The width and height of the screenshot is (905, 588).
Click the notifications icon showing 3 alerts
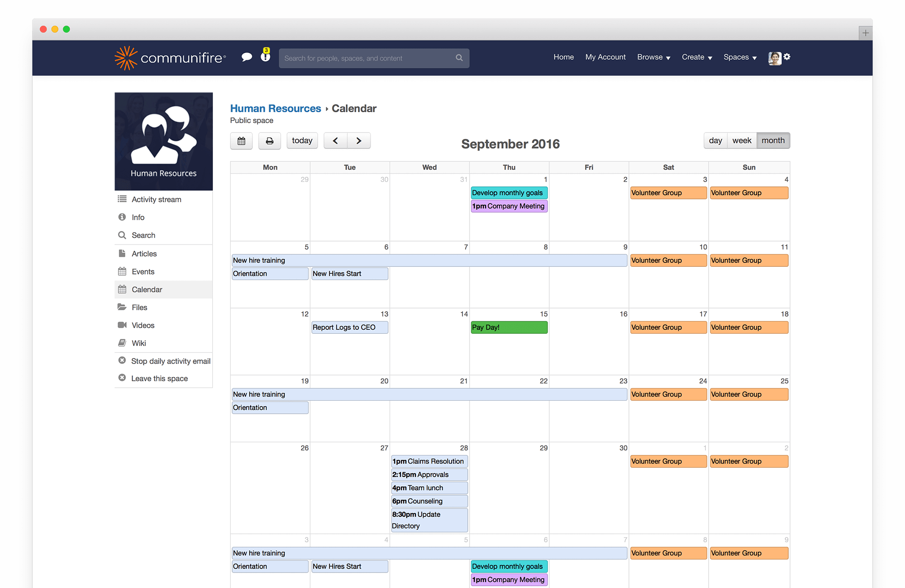click(265, 57)
